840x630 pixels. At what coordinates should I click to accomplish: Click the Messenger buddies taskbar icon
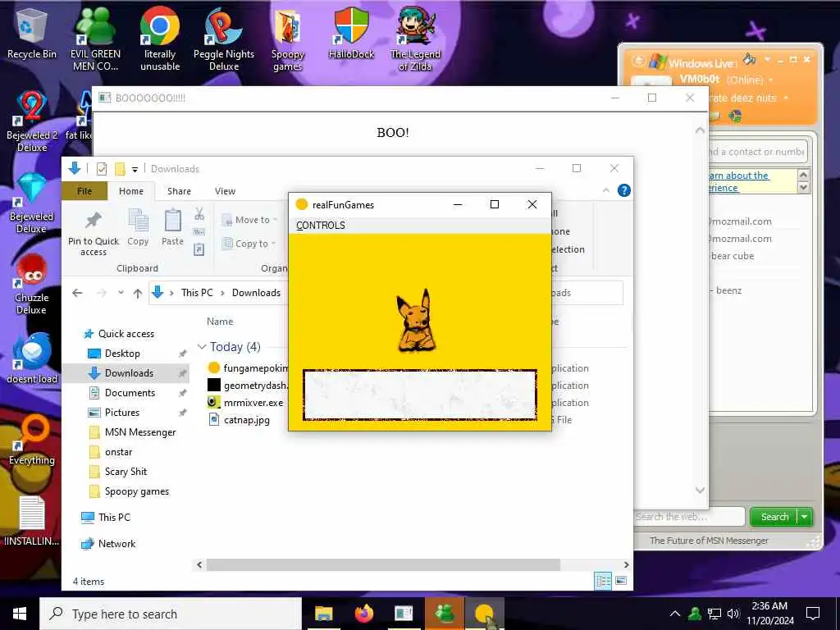point(444,614)
